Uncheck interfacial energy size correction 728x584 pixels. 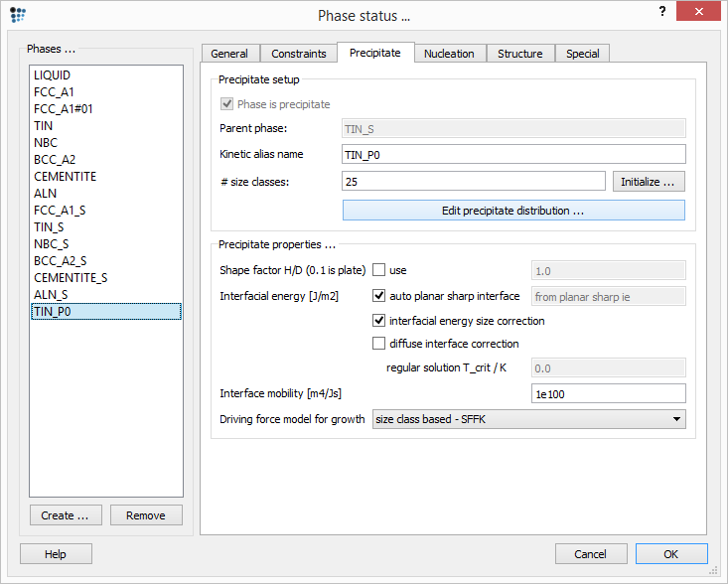pyautogui.click(x=378, y=321)
